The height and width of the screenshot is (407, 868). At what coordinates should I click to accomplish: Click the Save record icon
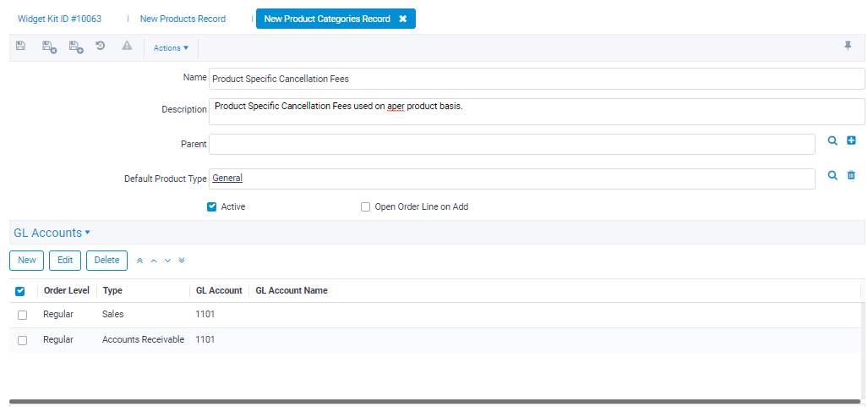tap(20, 46)
